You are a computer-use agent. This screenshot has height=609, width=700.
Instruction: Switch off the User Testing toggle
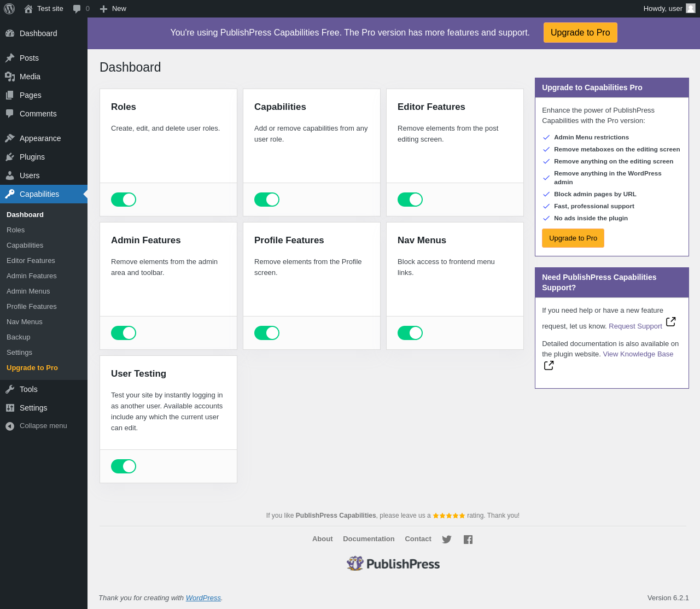point(124,466)
